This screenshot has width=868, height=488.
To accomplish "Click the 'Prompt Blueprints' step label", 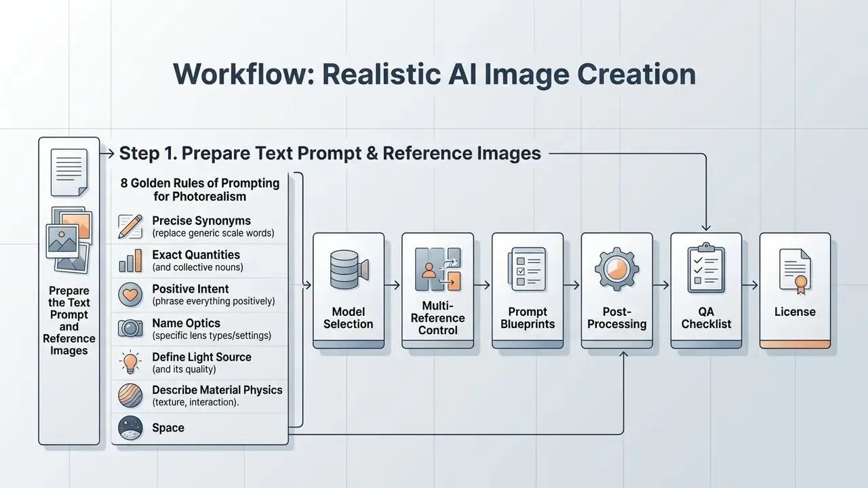I will tap(528, 318).
